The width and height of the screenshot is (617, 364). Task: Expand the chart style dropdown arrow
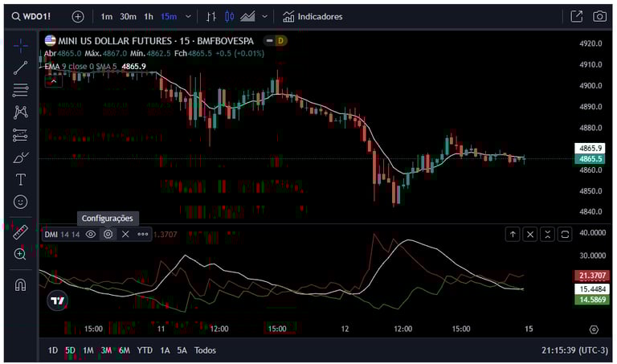(265, 17)
